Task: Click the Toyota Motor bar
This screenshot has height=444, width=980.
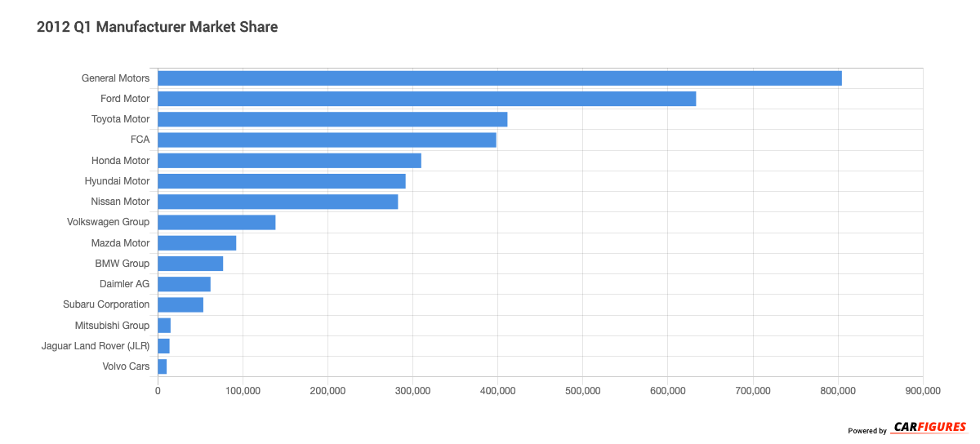Action: coord(332,119)
